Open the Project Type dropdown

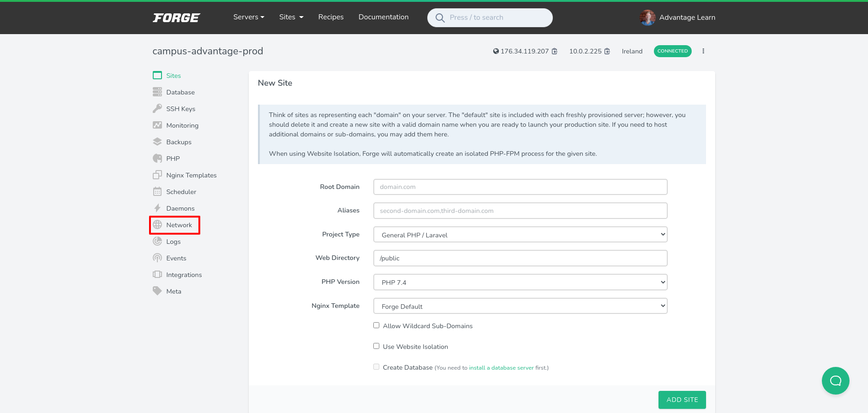click(520, 235)
